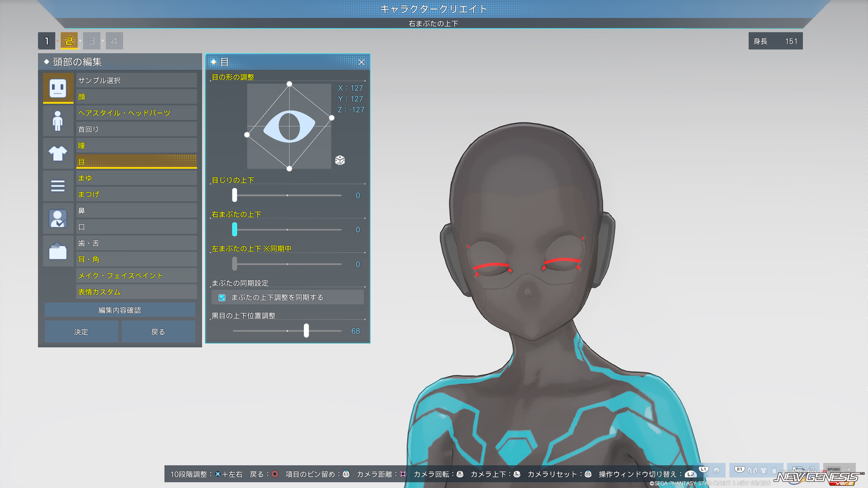Toggle まぶたの上下調整を同期する checkbox

click(222, 298)
